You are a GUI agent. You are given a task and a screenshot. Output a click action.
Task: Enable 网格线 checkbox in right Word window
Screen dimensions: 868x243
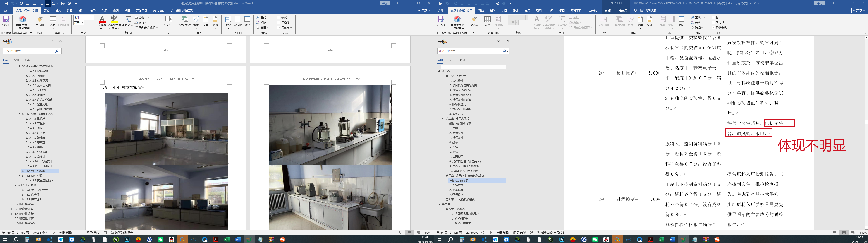713,23
